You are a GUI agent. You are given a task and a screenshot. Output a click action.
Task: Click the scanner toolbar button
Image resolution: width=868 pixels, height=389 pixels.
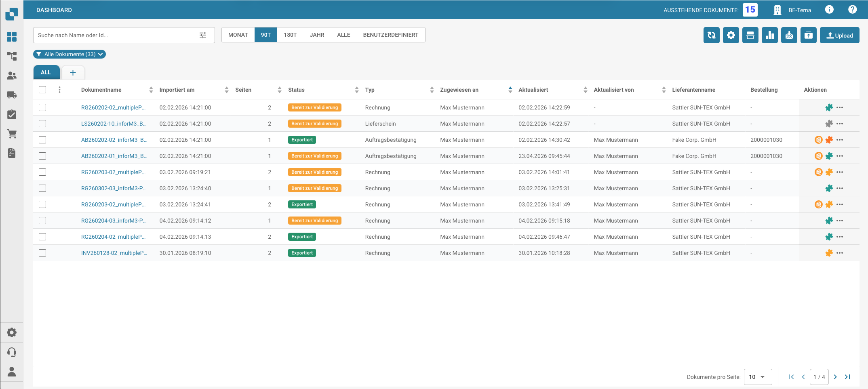click(x=750, y=35)
